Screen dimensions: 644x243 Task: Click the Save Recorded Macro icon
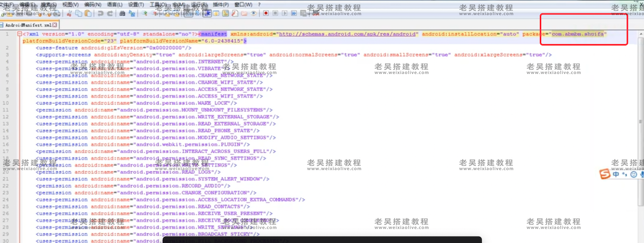[304, 13]
